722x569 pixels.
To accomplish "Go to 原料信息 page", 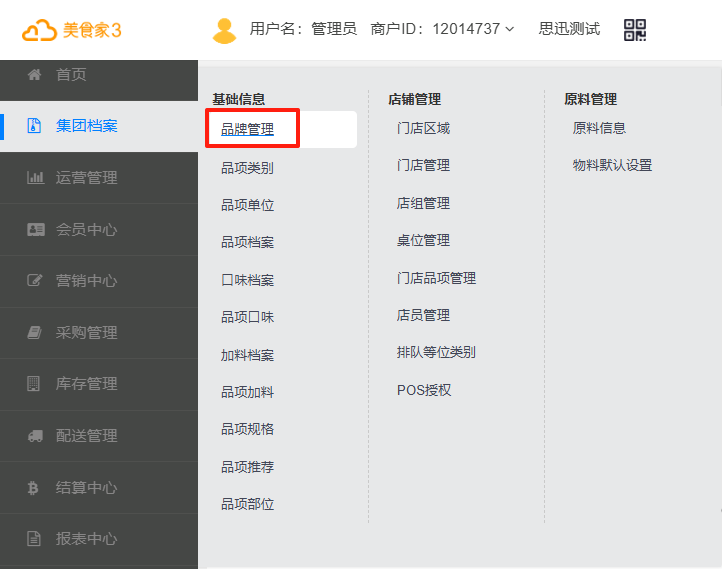I will point(599,128).
